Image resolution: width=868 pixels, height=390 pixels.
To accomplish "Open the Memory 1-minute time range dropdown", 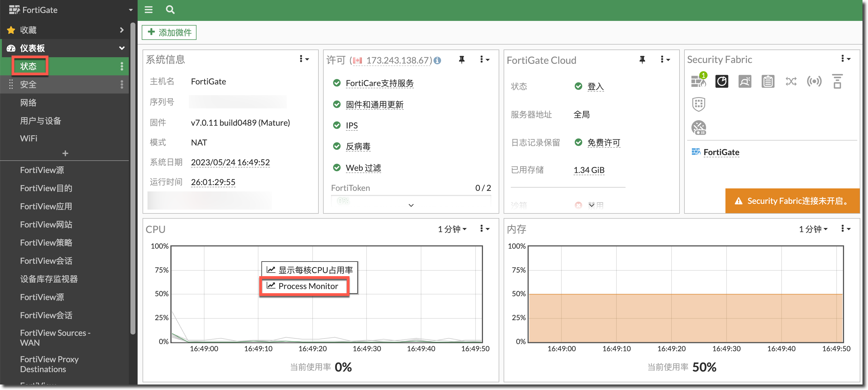I will (x=813, y=229).
